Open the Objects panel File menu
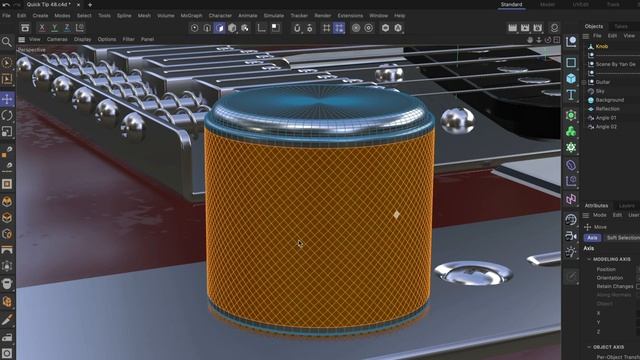Viewport: 640px width, 360px height. click(597, 36)
